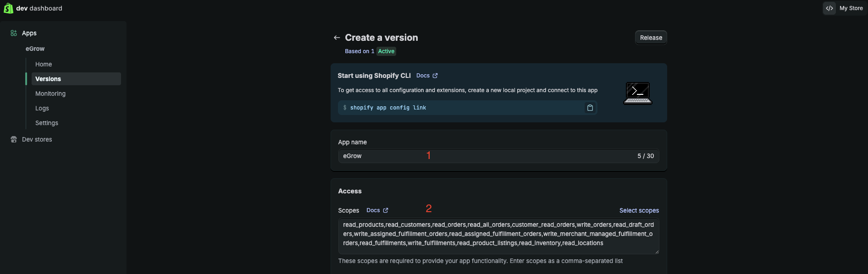
Task: Click the external link icon next to CLI Docs
Action: point(435,76)
